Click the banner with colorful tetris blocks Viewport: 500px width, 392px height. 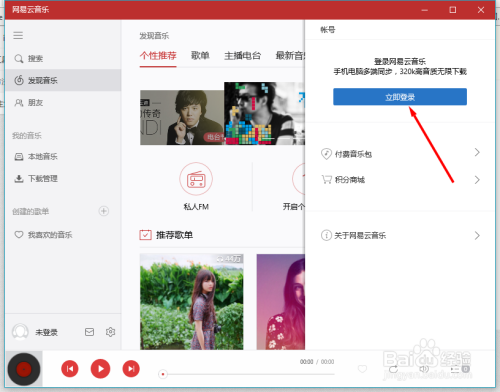tap(265, 113)
